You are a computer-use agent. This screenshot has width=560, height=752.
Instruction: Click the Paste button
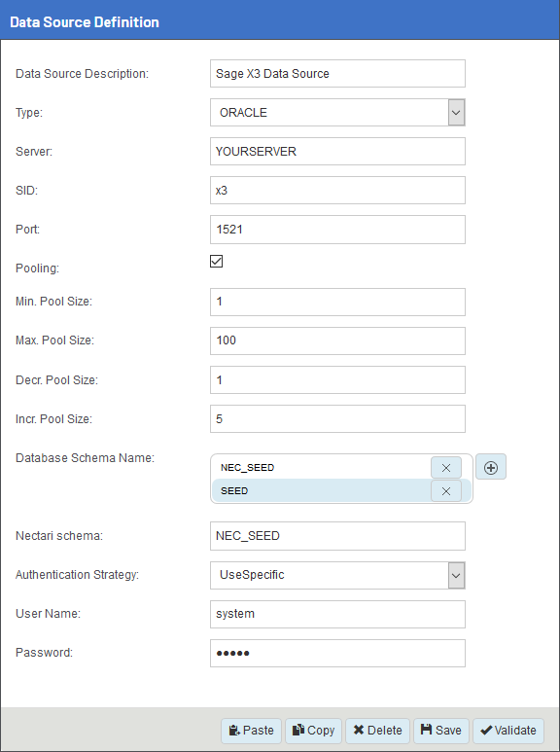click(252, 731)
